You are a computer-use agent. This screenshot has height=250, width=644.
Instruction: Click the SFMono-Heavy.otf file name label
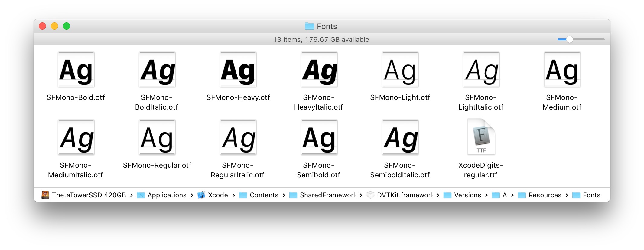(x=238, y=97)
